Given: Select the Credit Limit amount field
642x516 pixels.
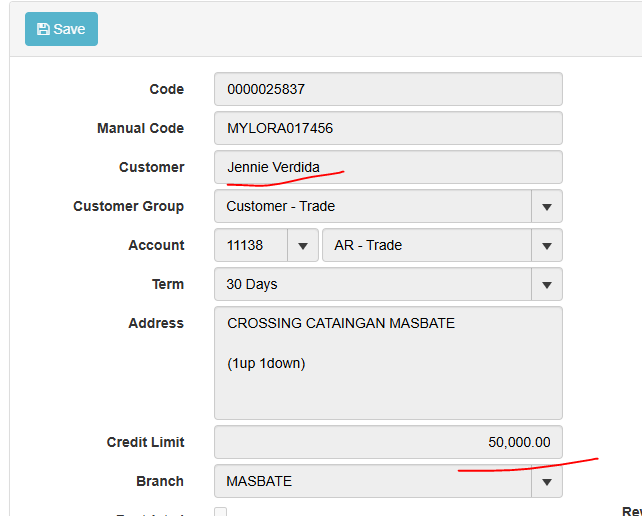Looking at the screenshot, I should click(388, 442).
